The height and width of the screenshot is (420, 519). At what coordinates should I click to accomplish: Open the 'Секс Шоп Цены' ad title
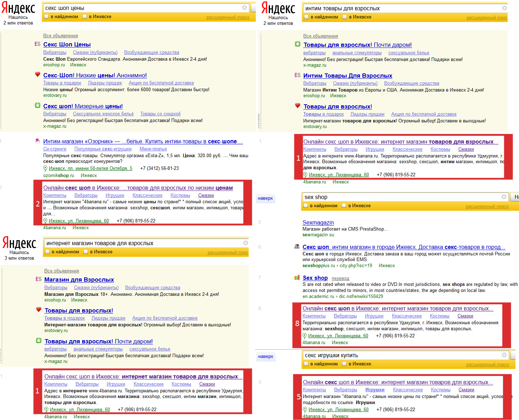67,44
